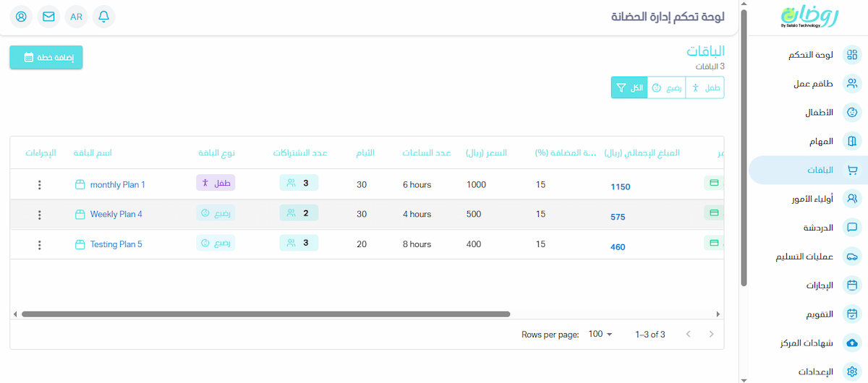This screenshot has width=868, height=383.
Task: Open the mail envelope icon
Action: [x=48, y=17]
